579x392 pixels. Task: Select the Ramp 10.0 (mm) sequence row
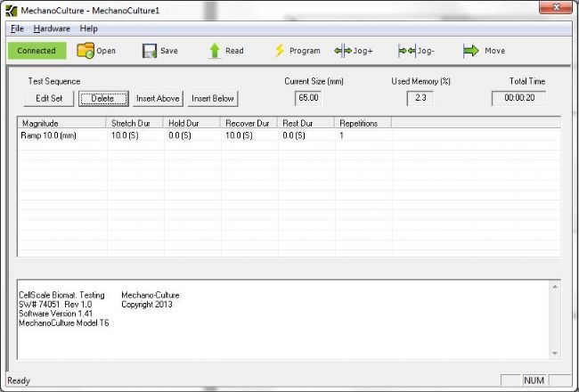61,136
